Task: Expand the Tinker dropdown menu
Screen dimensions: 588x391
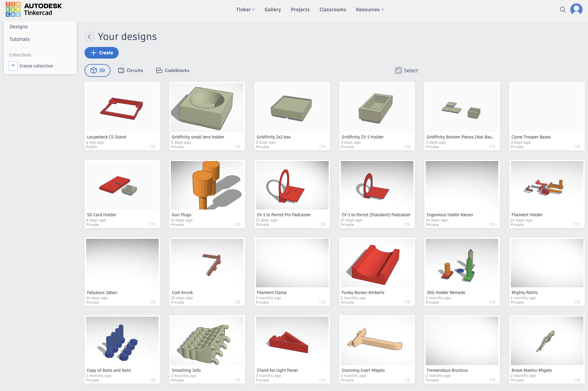Action: pos(245,10)
